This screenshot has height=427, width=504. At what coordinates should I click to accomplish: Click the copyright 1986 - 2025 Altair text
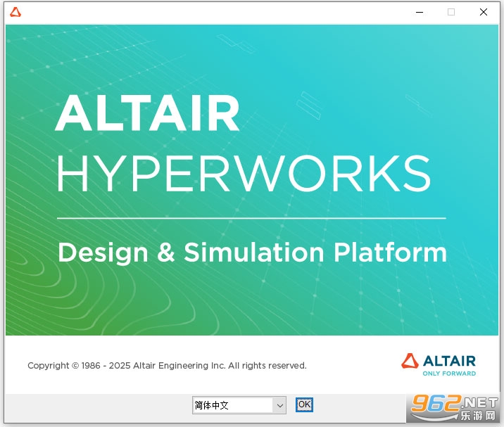(167, 366)
